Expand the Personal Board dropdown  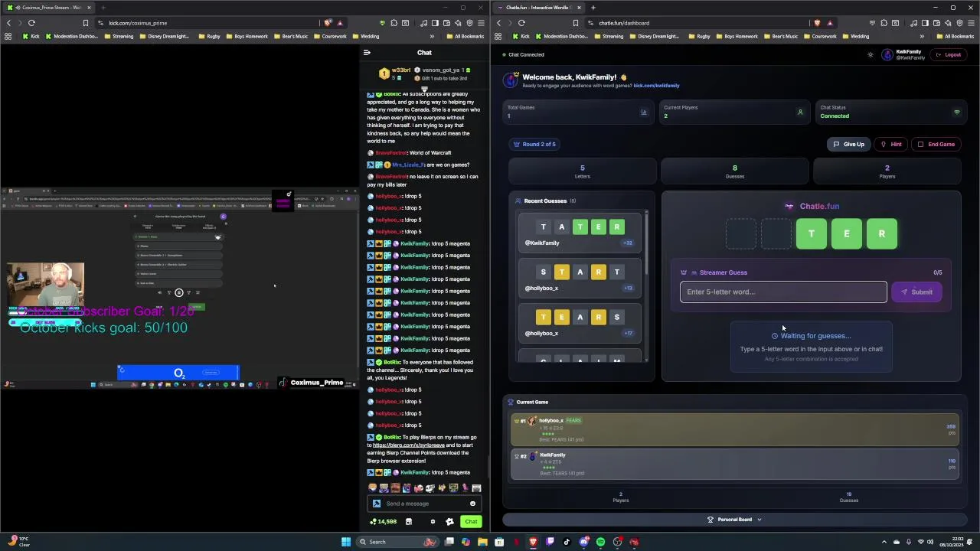(734, 520)
